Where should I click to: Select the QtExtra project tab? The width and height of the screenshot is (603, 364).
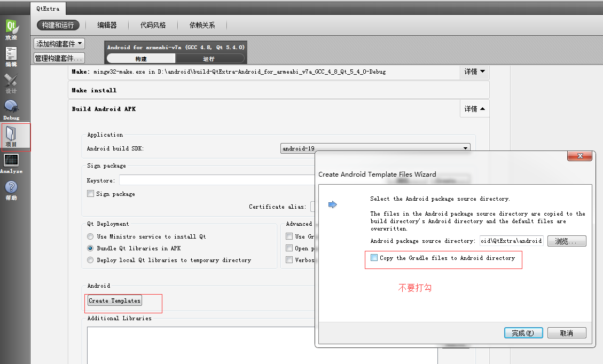(48, 9)
